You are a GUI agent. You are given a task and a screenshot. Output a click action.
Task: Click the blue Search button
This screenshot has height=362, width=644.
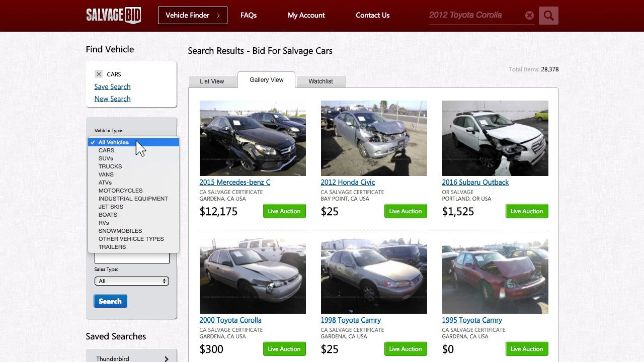[x=110, y=301]
